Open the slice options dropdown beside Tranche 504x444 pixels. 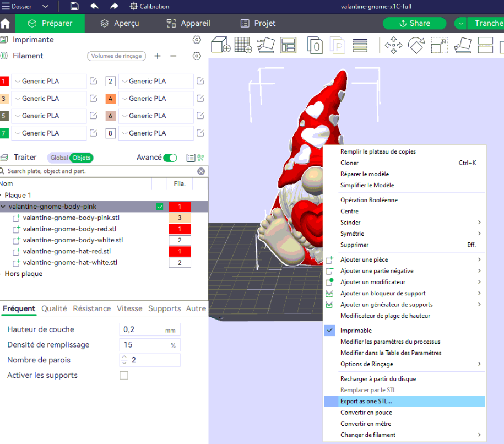pos(461,23)
